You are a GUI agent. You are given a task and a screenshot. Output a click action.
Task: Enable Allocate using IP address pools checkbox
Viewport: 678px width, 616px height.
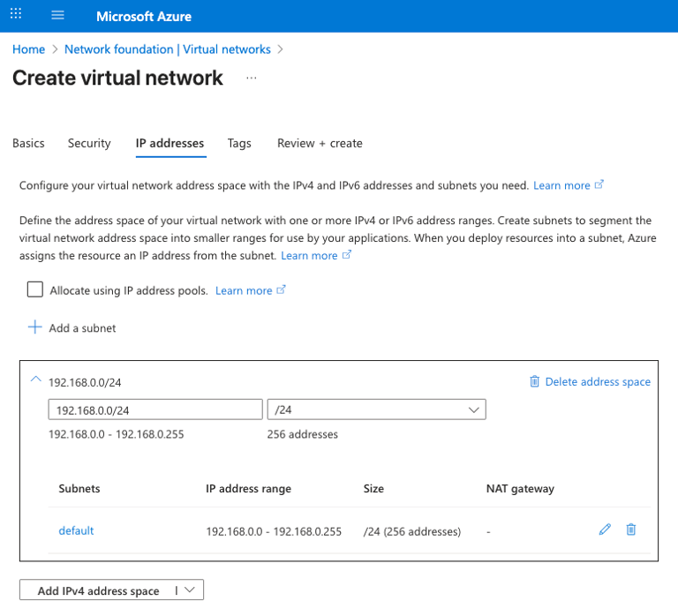tap(35, 289)
